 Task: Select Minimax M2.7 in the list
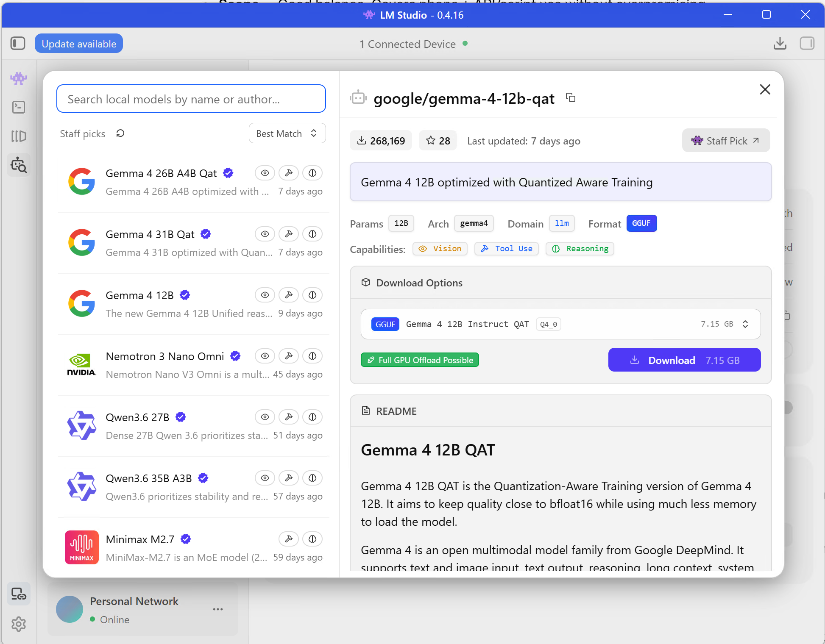pyautogui.click(x=194, y=548)
